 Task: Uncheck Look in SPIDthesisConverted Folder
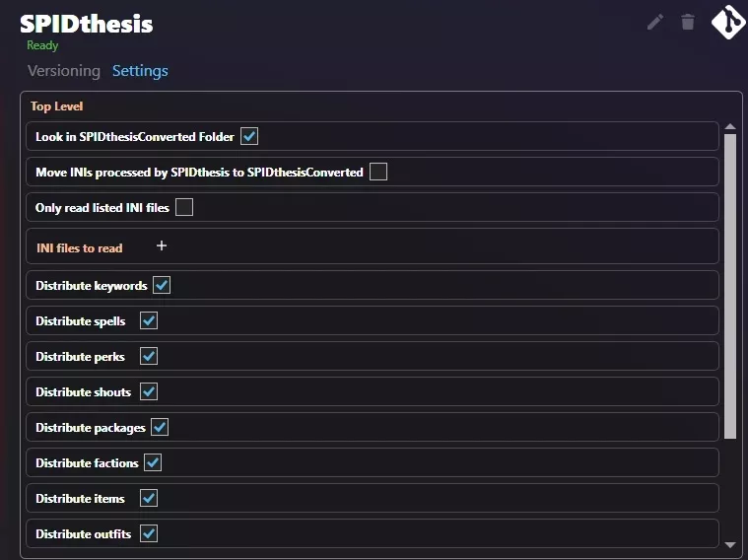click(249, 136)
